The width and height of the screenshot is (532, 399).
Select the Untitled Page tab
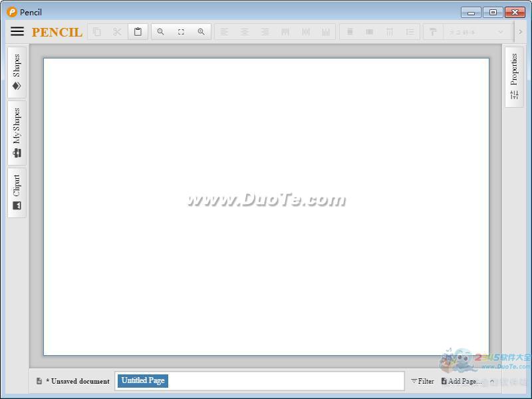(x=143, y=380)
